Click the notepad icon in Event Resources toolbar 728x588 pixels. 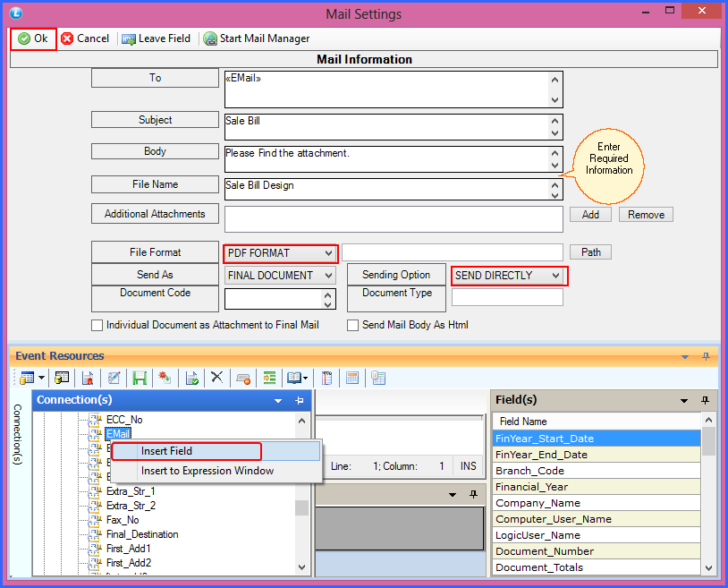tap(326, 378)
